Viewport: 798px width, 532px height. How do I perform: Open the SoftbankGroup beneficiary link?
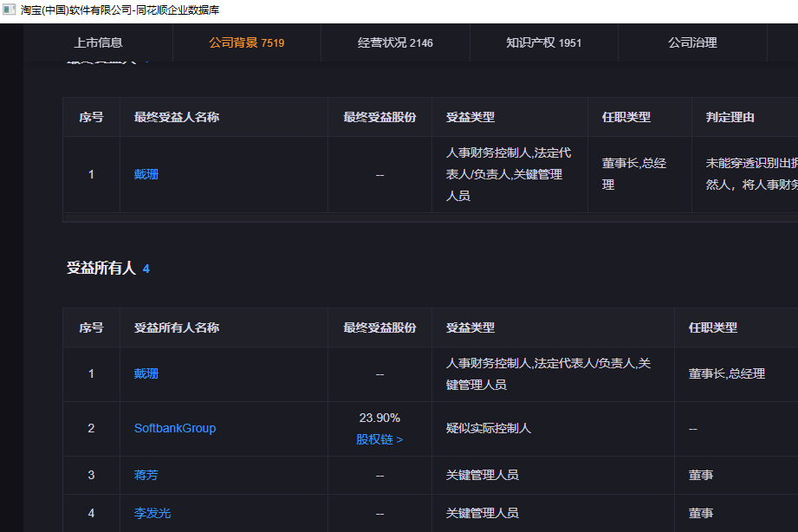click(175, 428)
